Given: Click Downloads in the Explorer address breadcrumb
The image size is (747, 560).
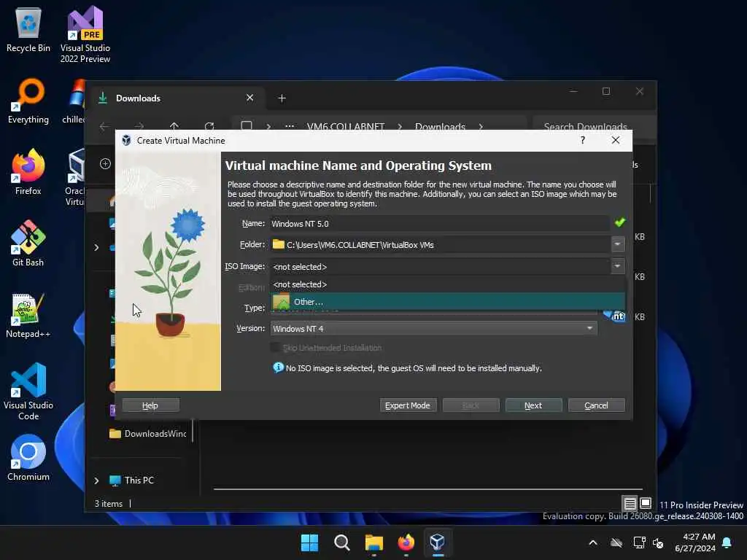Looking at the screenshot, I should tap(440, 127).
